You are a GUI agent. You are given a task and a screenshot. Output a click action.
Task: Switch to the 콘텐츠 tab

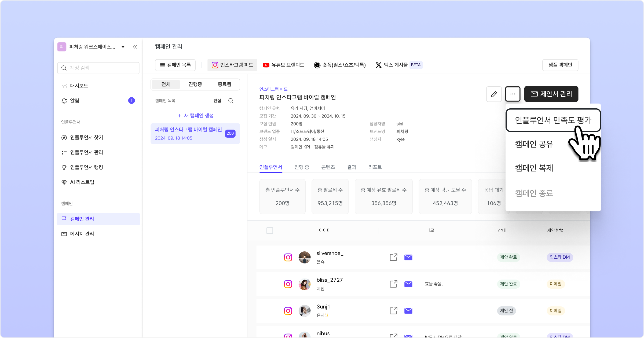click(x=328, y=167)
